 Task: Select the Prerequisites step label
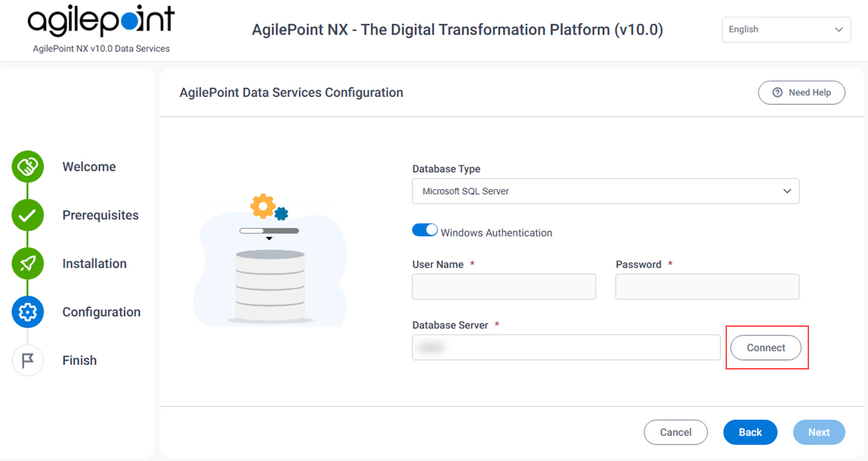click(100, 216)
